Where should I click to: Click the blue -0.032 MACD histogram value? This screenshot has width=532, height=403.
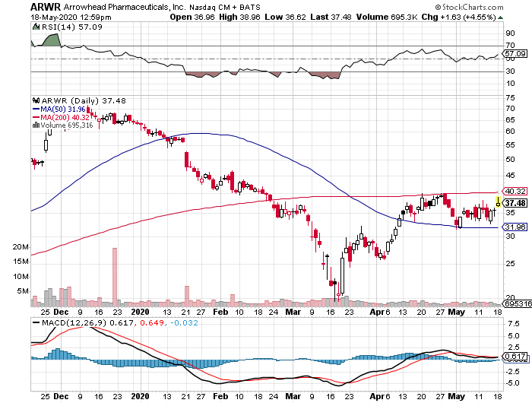pos(184,323)
